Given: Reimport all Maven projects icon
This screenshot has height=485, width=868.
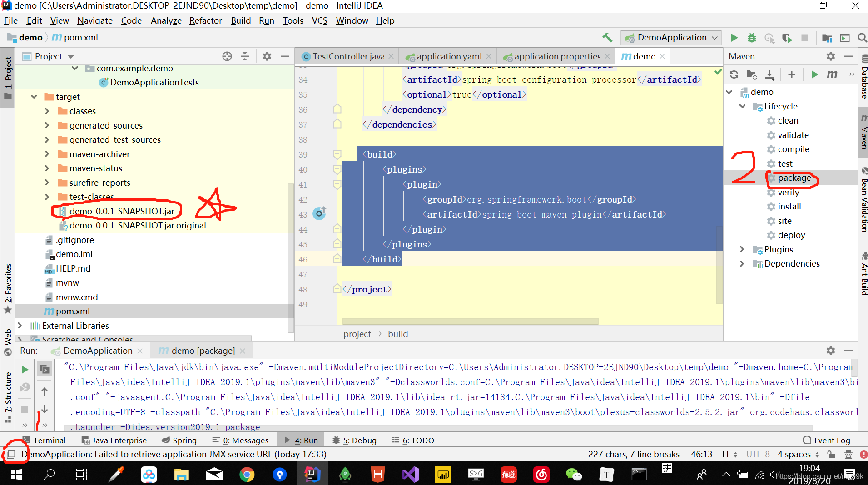Looking at the screenshot, I should tap(734, 74).
